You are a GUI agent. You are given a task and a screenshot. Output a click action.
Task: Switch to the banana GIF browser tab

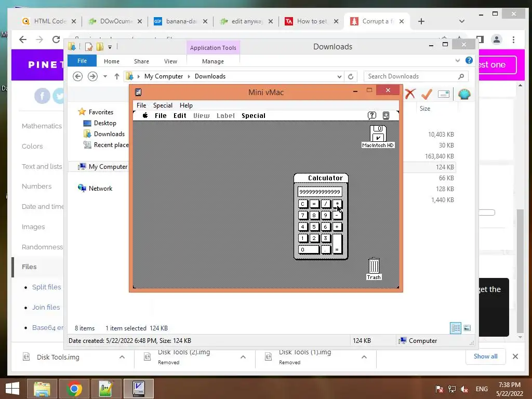pos(181,21)
